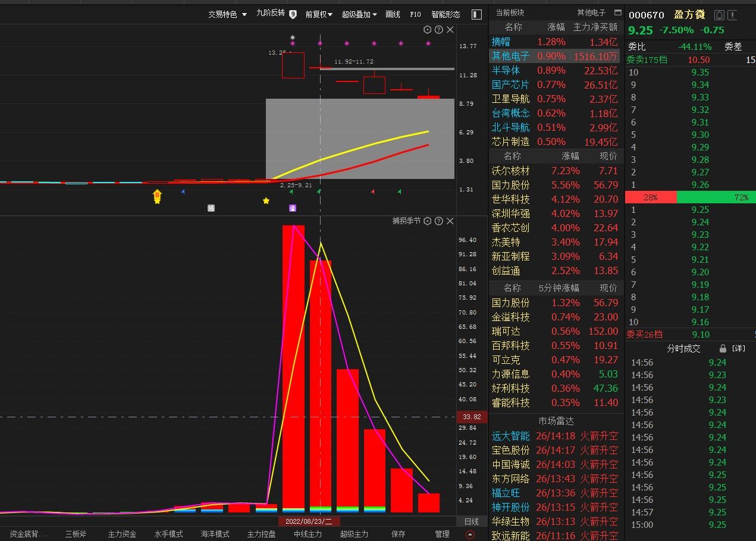The width and height of the screenshot is (756, 541).
Task: Toggle the 九阶反转 shield indicator
Action: coord(293,14)
